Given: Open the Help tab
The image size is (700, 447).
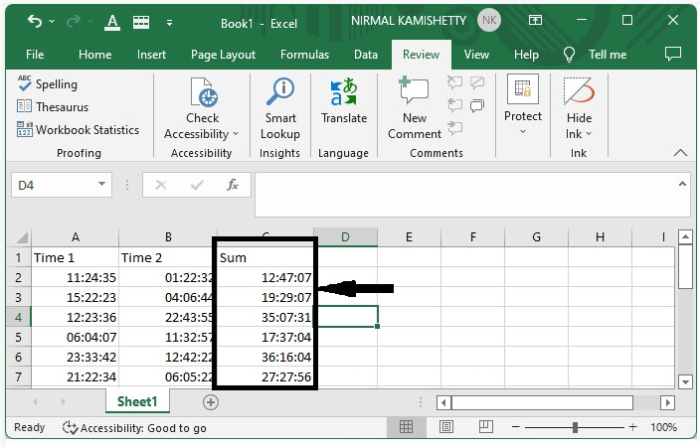Looking at the screenshot, I should (x=526, y=54).
